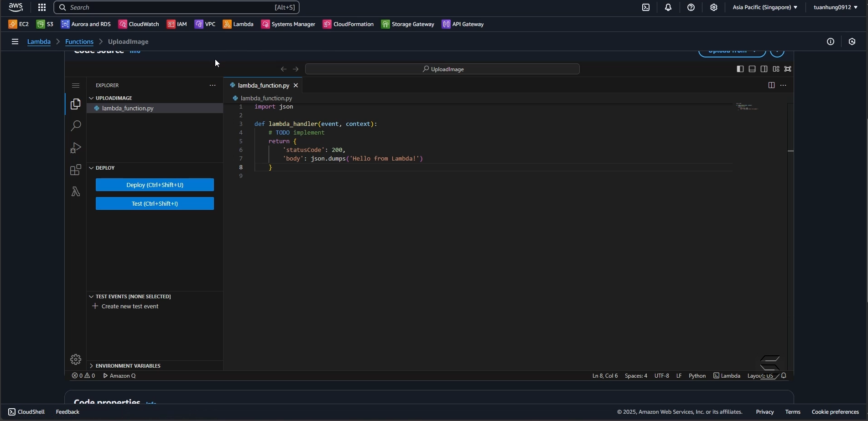This screenshot has width=868, height=421.
Task: Toggle the bottom panel layout icon
Action: (x=752, y=69)
